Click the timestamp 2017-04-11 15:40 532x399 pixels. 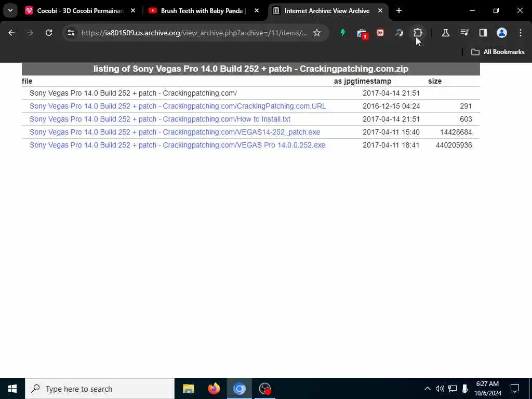pos(391,132)
